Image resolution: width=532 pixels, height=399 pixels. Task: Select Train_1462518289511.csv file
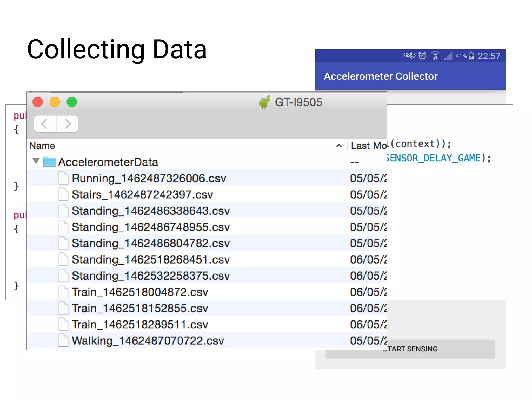[x=207, y=324]
